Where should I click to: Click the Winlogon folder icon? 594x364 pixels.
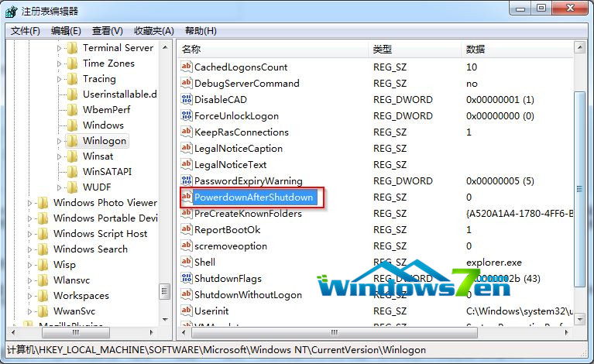tap(72, 141)
